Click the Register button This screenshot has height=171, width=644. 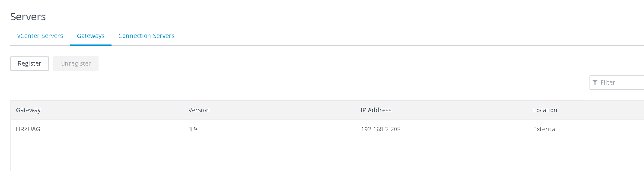(29, 63)
